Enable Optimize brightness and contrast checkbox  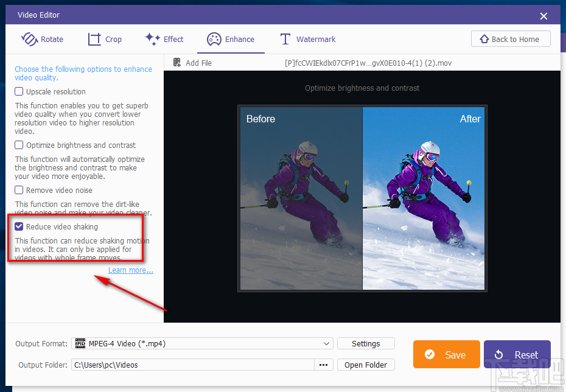(x=19, y=145)
